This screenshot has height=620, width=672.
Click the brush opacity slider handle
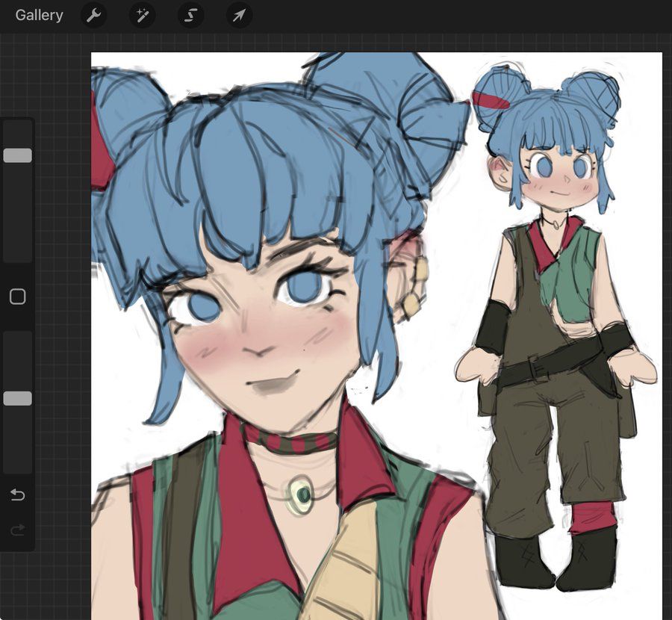point(17,398)
